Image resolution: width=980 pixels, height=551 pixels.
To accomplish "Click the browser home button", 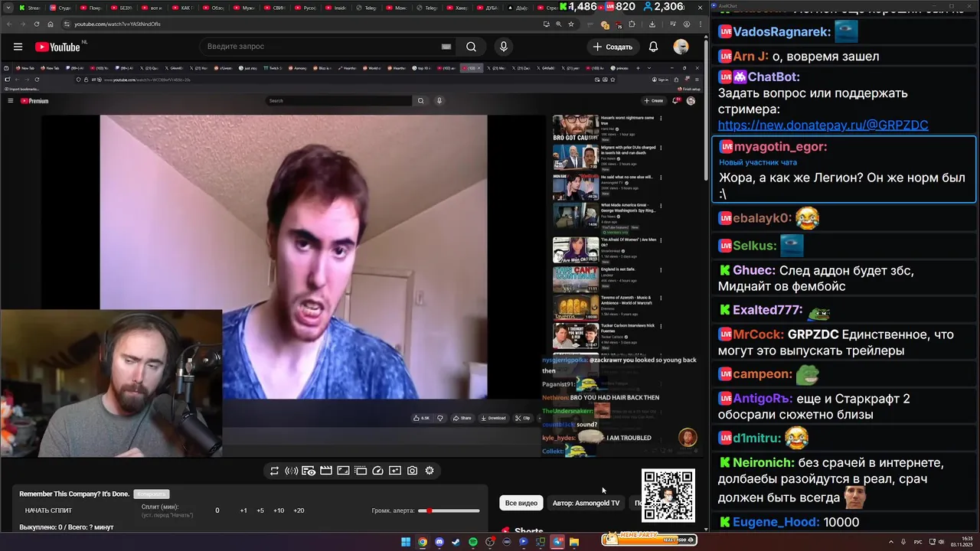I will [51, 24].
